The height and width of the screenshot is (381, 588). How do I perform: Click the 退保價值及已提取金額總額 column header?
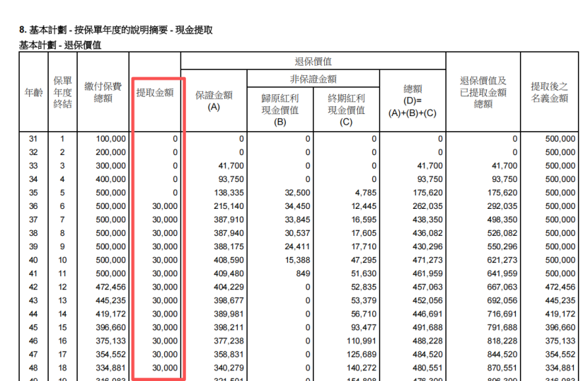483,92
